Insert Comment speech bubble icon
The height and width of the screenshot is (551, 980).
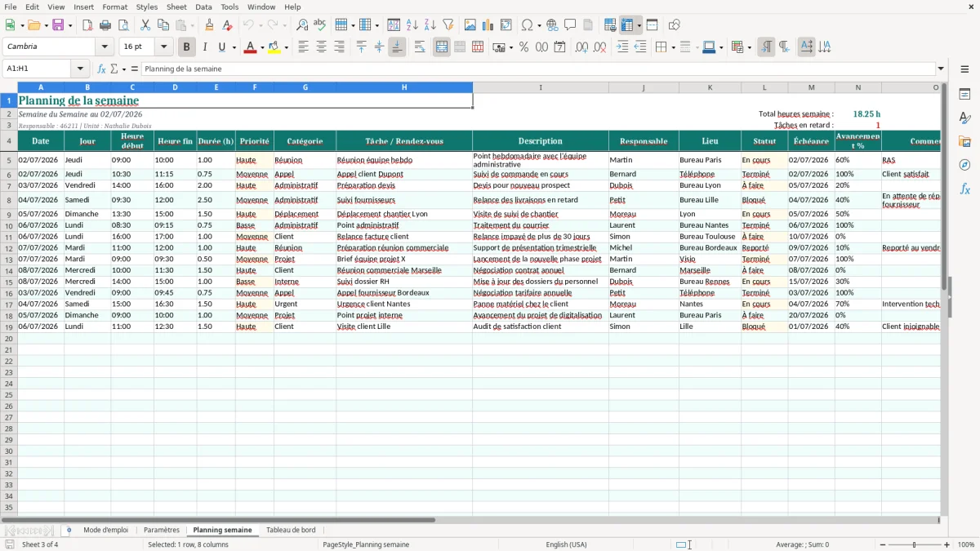point(570,25)
